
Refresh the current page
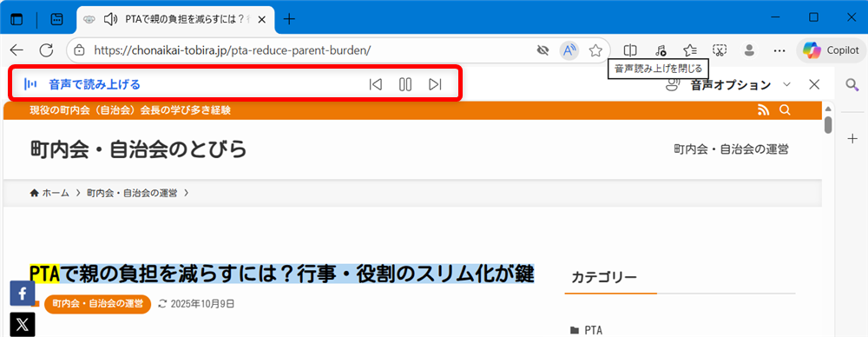pyautogui.click(x=47, y=50)
